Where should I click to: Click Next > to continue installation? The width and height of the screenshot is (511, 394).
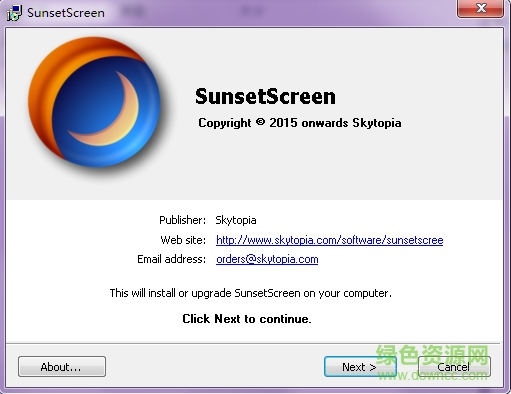pyautogui.click(x=360, y=367)
